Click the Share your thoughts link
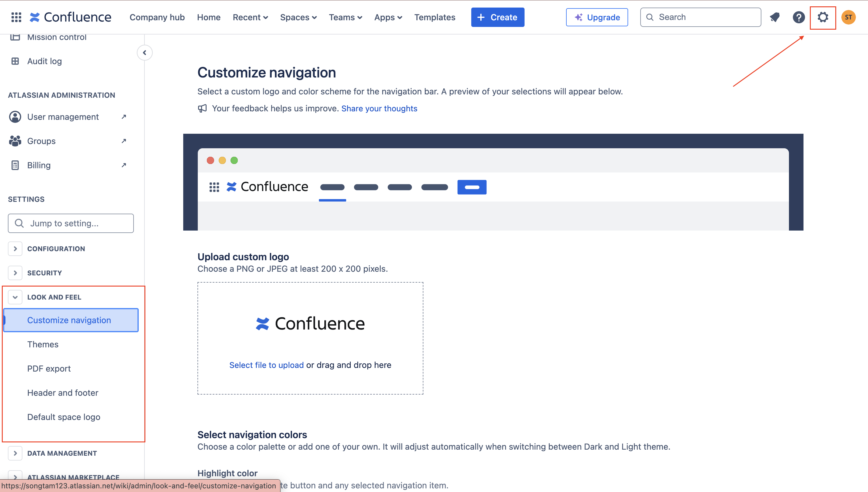The height and width of the screenshot is (492, 868). tap(379, 108)
